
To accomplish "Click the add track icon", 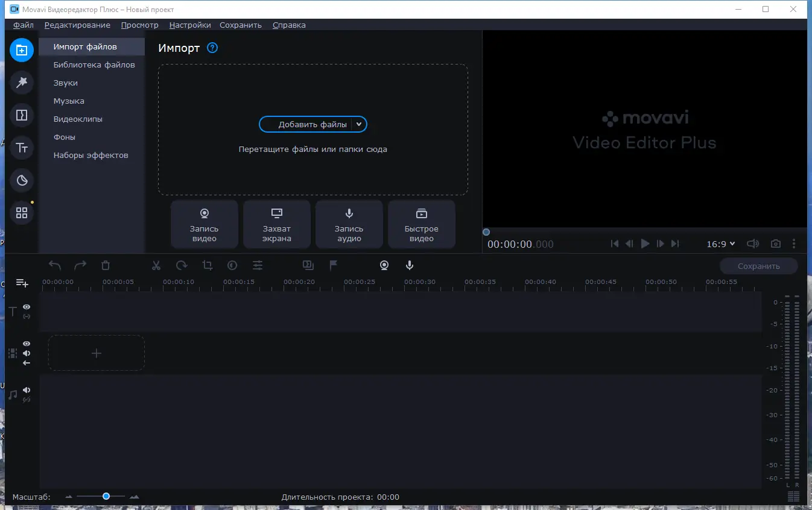I will [22, 283].
